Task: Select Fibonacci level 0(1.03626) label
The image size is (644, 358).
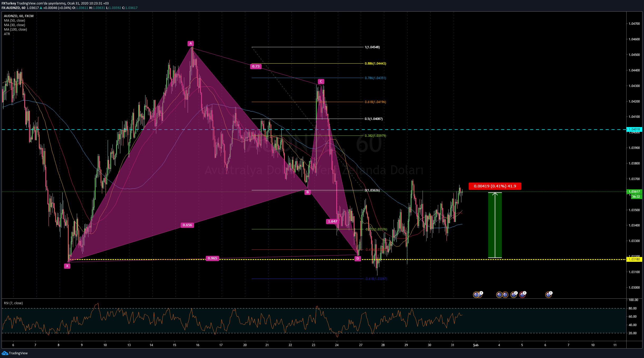Action: [x=372, y=190]
